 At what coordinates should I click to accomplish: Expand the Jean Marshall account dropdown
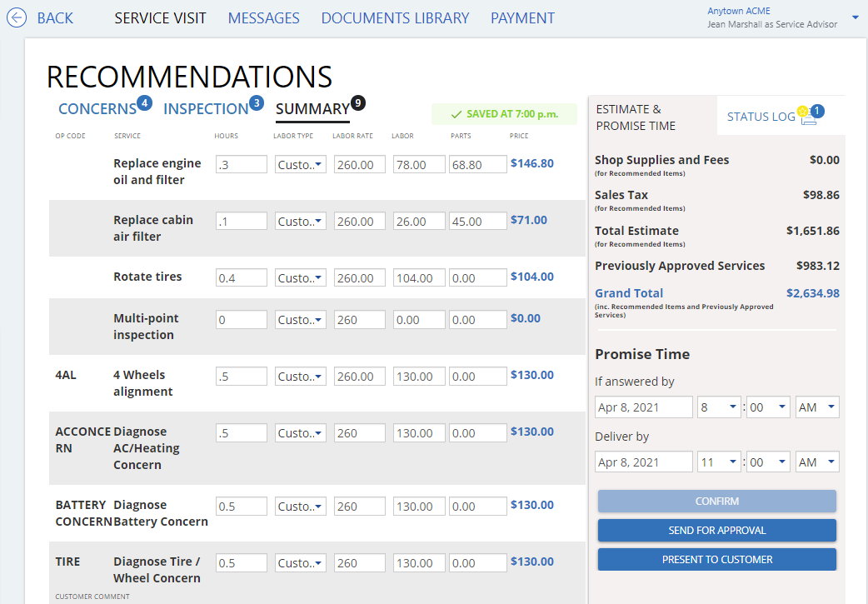pyautogui.click(x=855, y=17)
